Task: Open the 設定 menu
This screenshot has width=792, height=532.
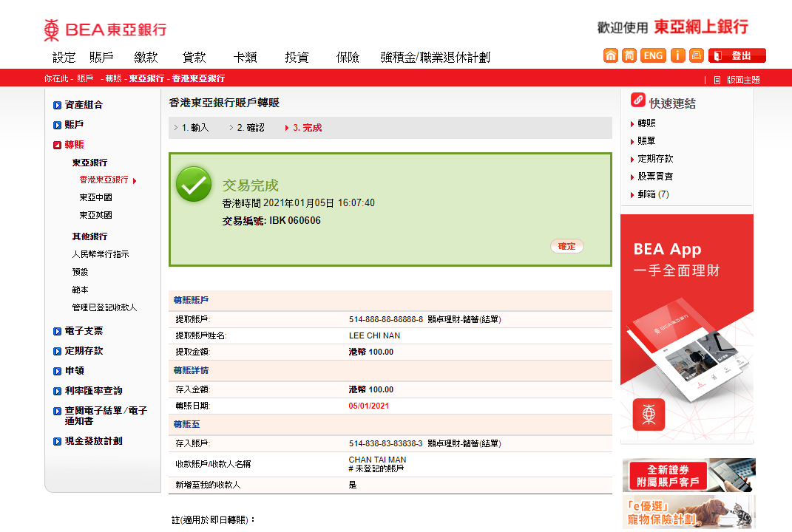Action: [x=64, y=58]
